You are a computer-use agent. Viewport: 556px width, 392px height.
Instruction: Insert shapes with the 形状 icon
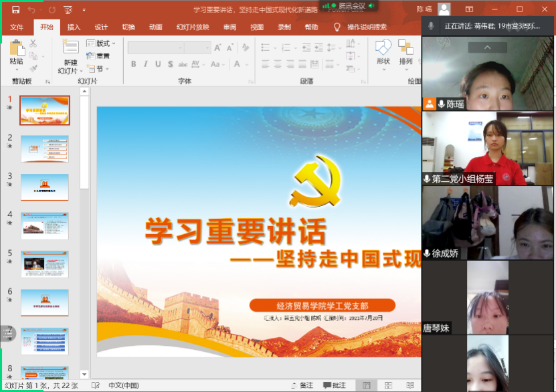383,51
